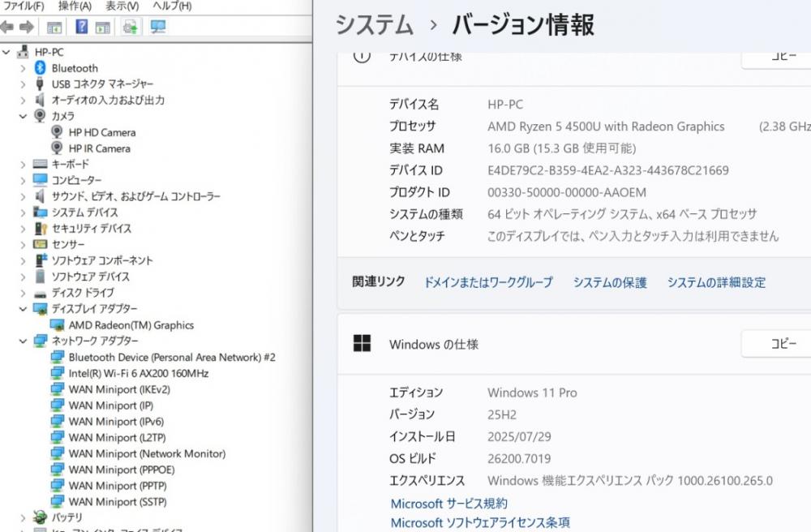Open システムの保護 link
Screen dimensions: 811x532
click(x=610, y=282)
